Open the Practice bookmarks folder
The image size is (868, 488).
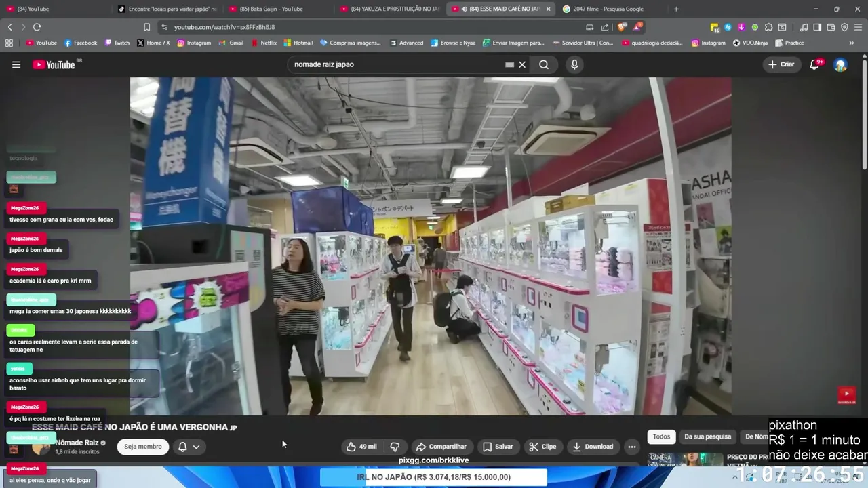tap(789, 43)
